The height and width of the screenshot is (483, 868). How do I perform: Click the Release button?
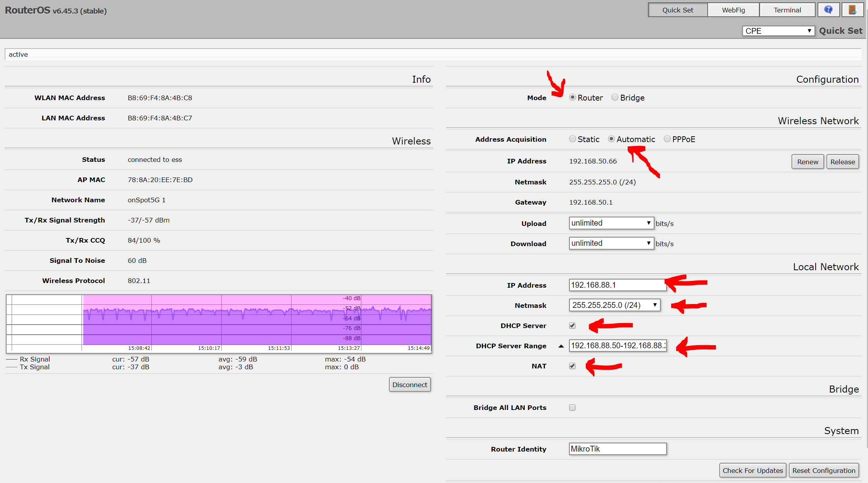tap(842, 162)
